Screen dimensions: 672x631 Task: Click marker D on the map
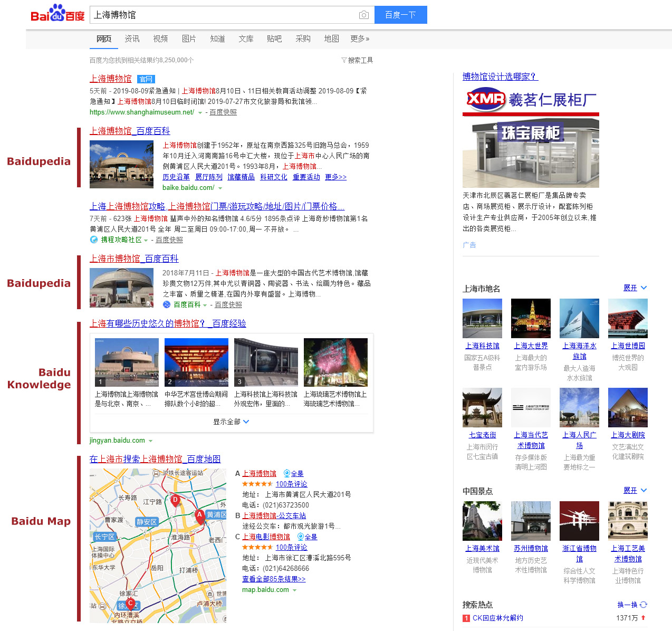click(175, 500)
